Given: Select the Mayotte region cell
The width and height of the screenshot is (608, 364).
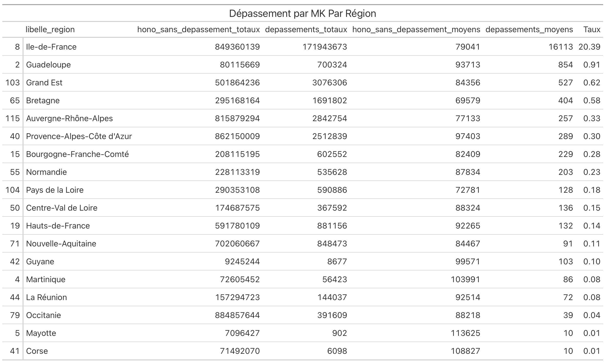Looking at the screenshot, I should (41, 333).
